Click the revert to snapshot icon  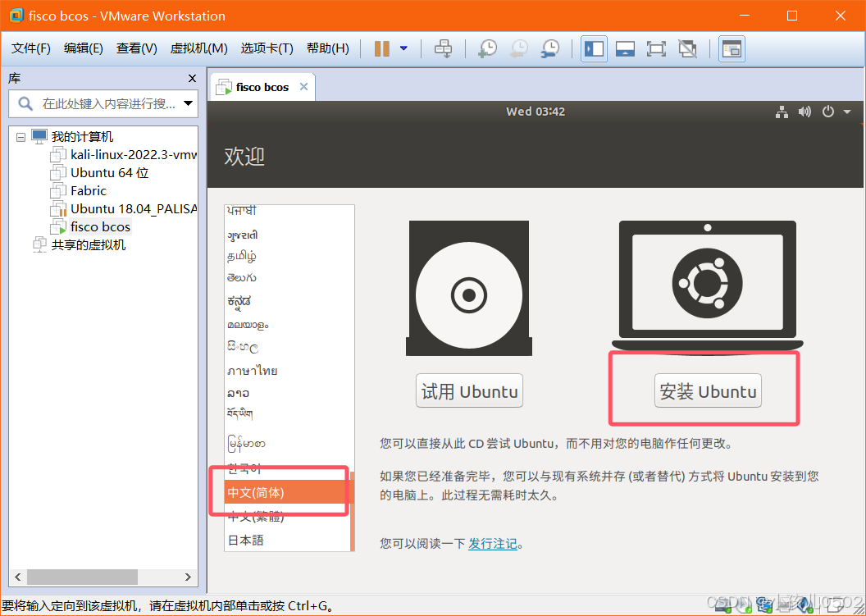tap(518, 48)
